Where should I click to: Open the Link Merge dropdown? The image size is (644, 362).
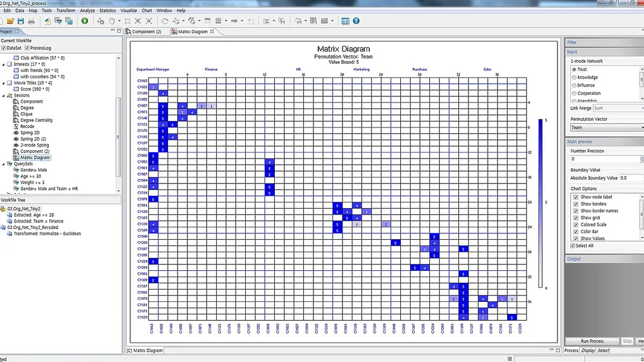[x=618, y=108]
